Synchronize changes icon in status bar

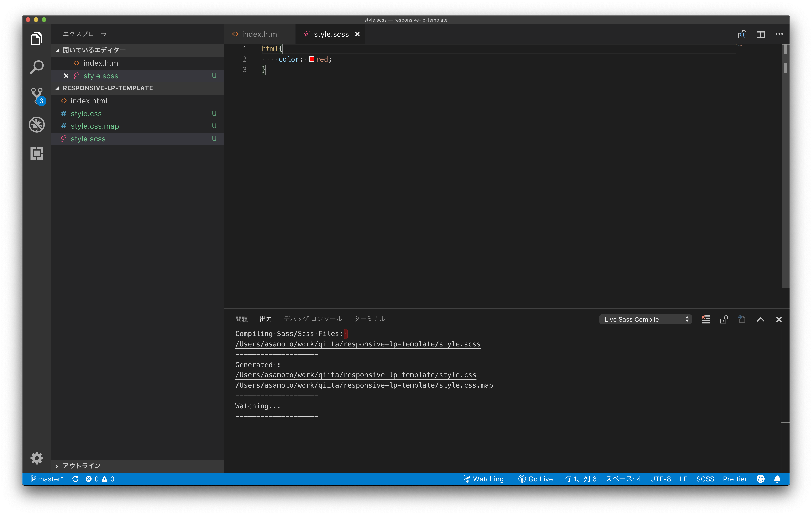(x=75, y=479)
